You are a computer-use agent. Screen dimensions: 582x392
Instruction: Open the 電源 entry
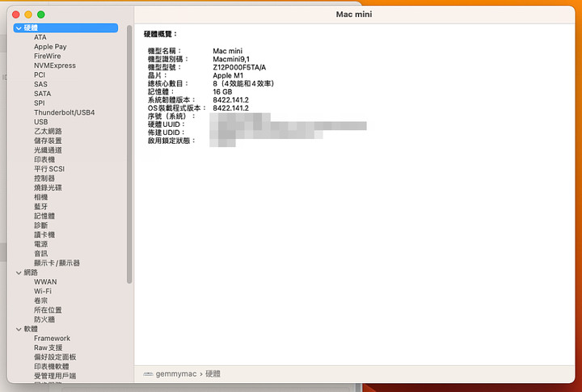tap(41, 244)
